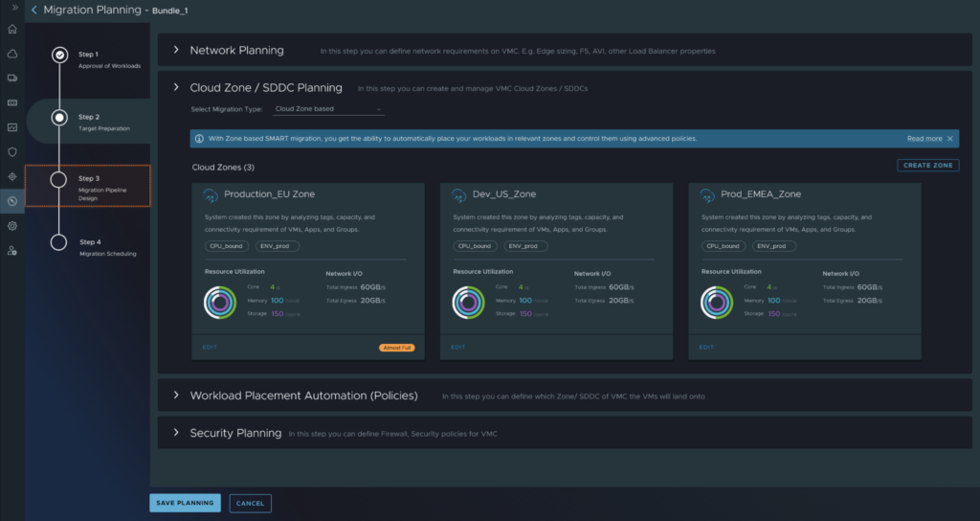This screenshot has height=521, width=980.
Task: Click Step 2 Target Preparation label
Action: click(103, 122)
